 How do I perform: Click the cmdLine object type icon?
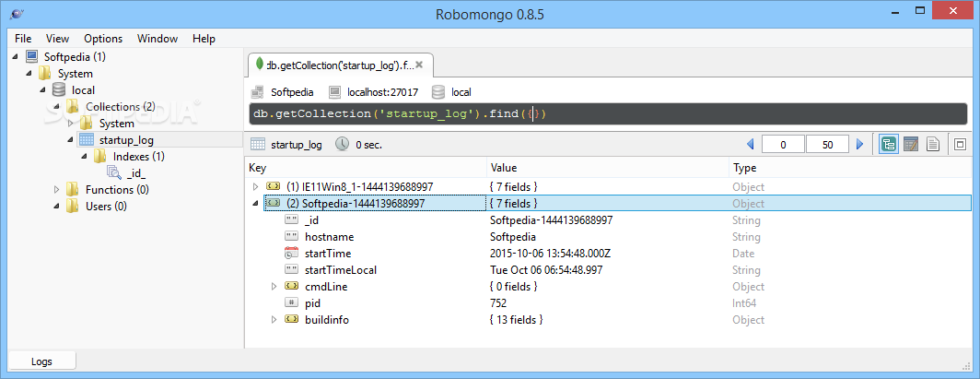[x=291, y=287]
